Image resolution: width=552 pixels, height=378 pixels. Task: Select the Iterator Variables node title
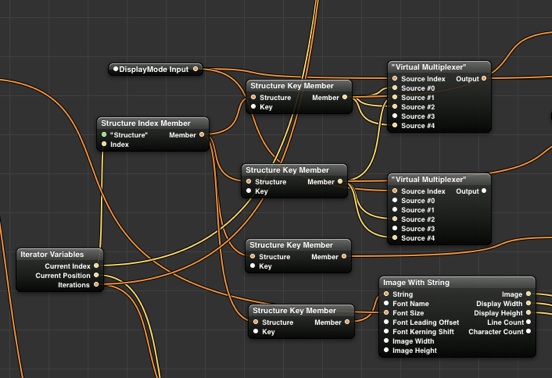52,254
